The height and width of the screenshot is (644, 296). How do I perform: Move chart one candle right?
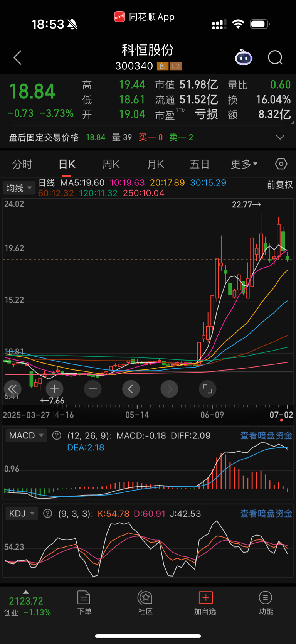click(x=169, y=389)
